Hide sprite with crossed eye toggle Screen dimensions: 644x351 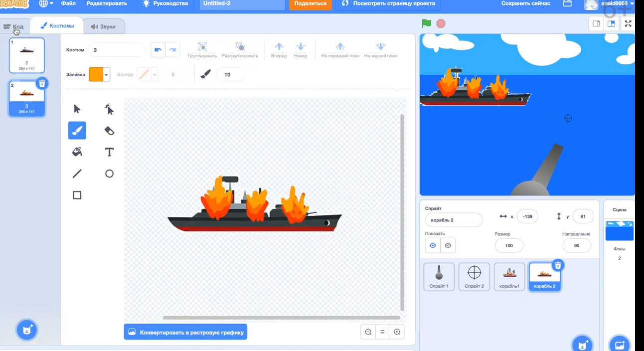pyautogui.click(x=448, y=245)
